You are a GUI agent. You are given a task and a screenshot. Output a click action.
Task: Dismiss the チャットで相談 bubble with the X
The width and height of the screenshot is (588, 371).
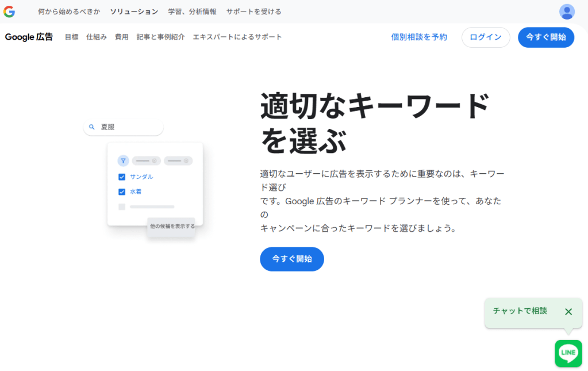(568, 312)
